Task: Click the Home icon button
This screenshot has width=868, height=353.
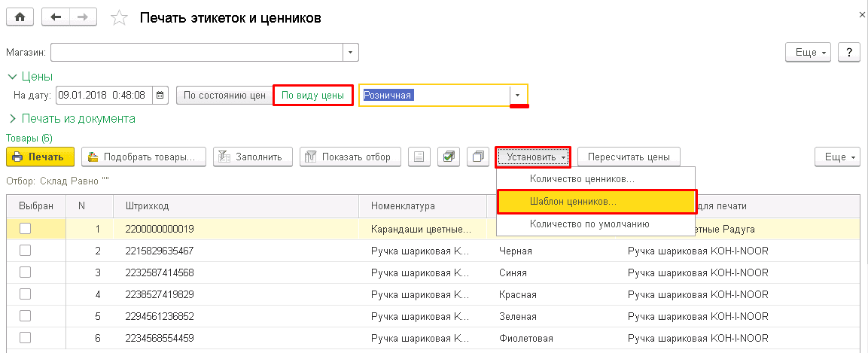Action: (20, 17)
